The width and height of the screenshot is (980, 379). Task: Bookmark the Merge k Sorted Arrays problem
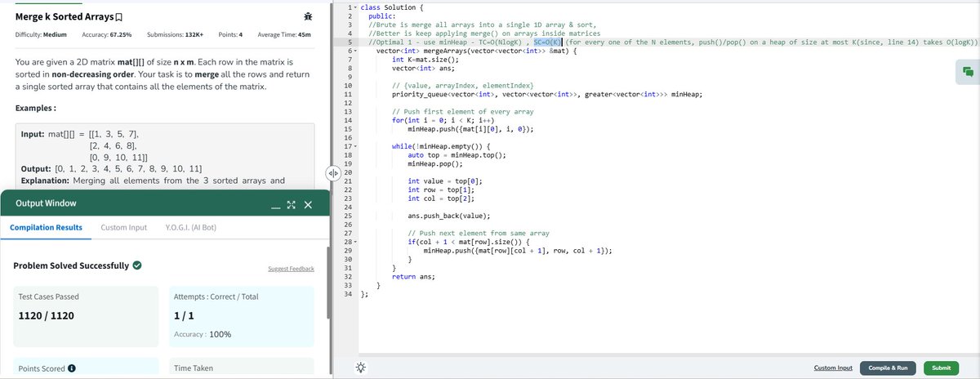coord(119,16)
